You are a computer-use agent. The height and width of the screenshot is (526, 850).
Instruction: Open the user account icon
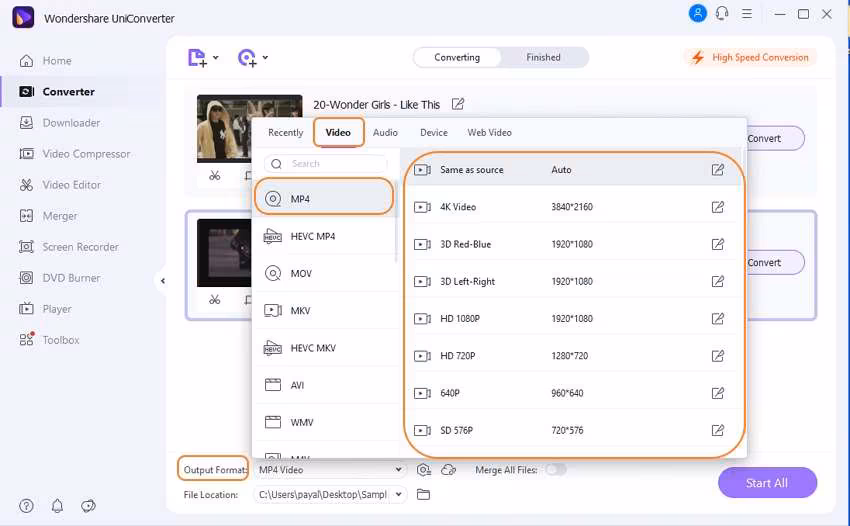698,14
